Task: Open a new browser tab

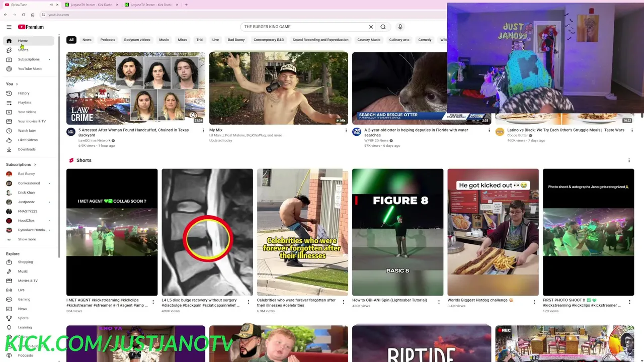Action: pyautogui.click(x=186, y=5)
